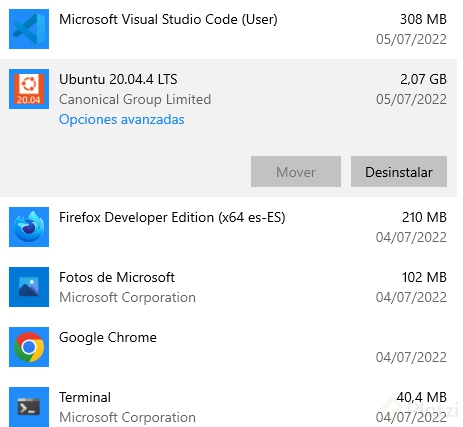Open Opciones avanzadas for Ubuntu

122,119
